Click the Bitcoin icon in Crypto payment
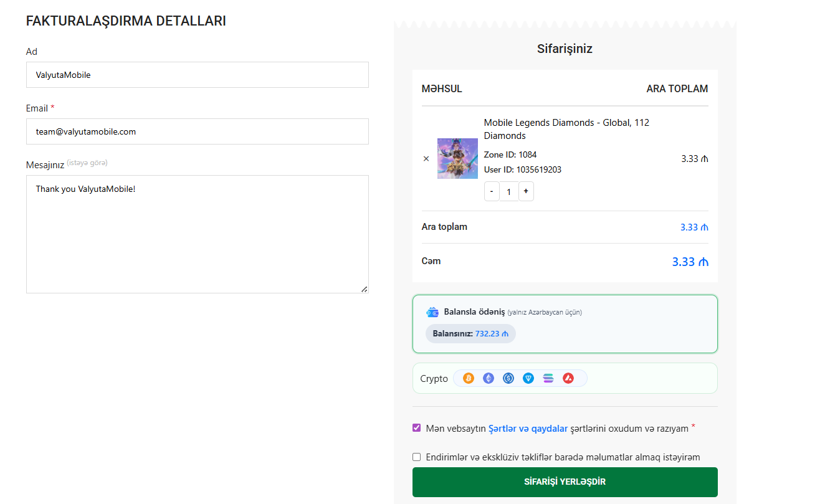 [x=469, y=378]
